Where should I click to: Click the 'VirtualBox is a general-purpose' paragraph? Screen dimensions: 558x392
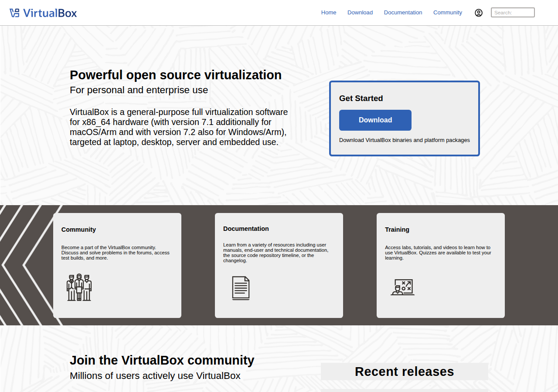(179, 127)
